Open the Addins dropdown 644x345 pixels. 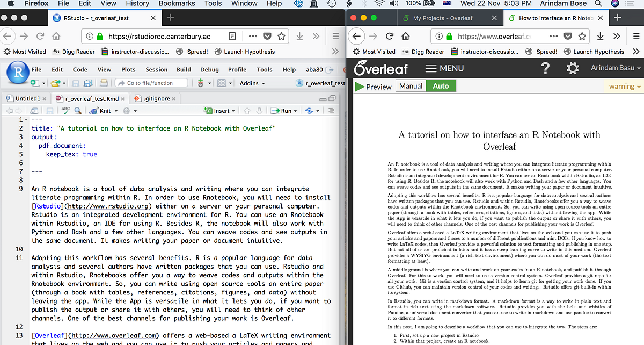pyautogui.click(x=252, y=83)
